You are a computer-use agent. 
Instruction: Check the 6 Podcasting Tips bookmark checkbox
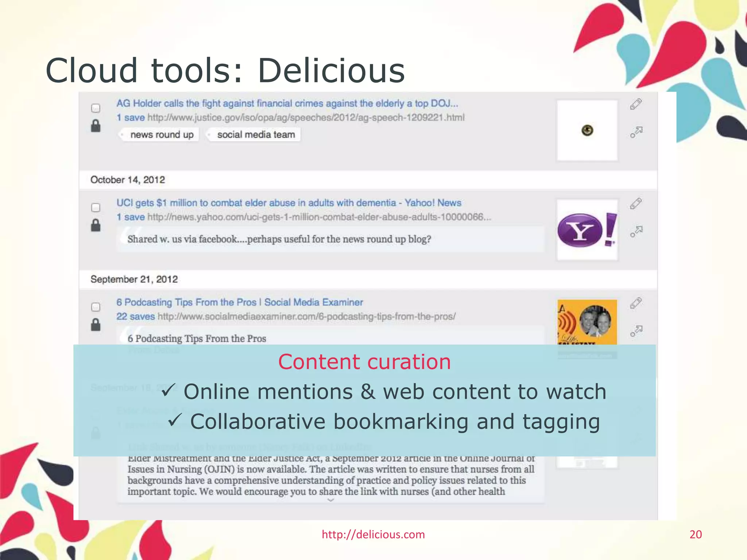[x=96, y=307]
